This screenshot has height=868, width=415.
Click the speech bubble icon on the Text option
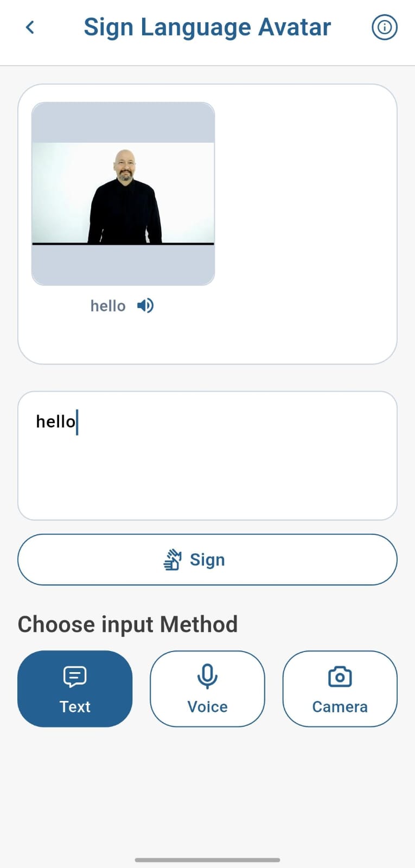click(74, 676)
